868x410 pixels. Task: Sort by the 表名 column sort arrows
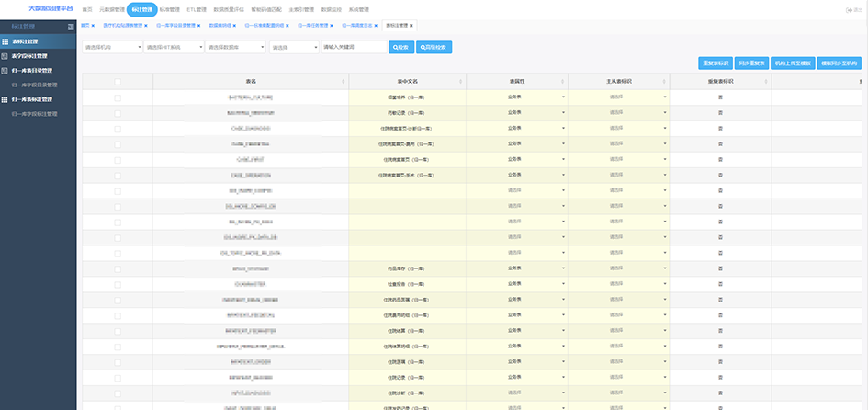[x=344, y=82]
